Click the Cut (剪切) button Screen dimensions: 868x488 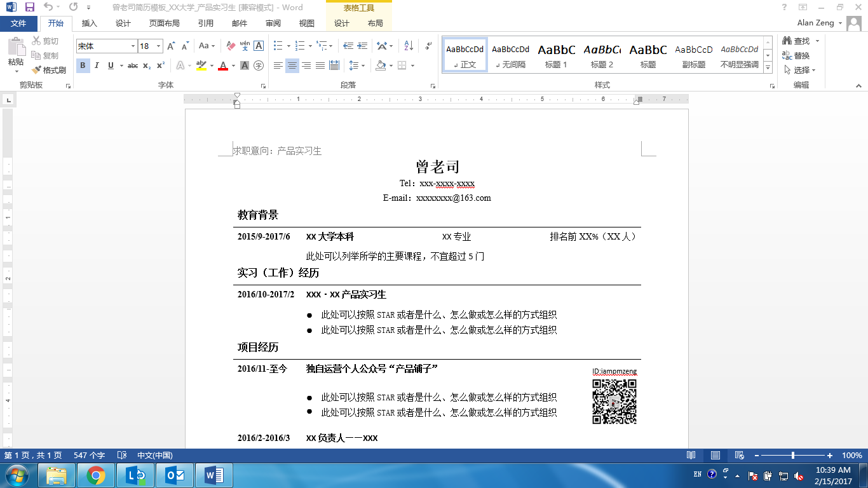(45, 41)
